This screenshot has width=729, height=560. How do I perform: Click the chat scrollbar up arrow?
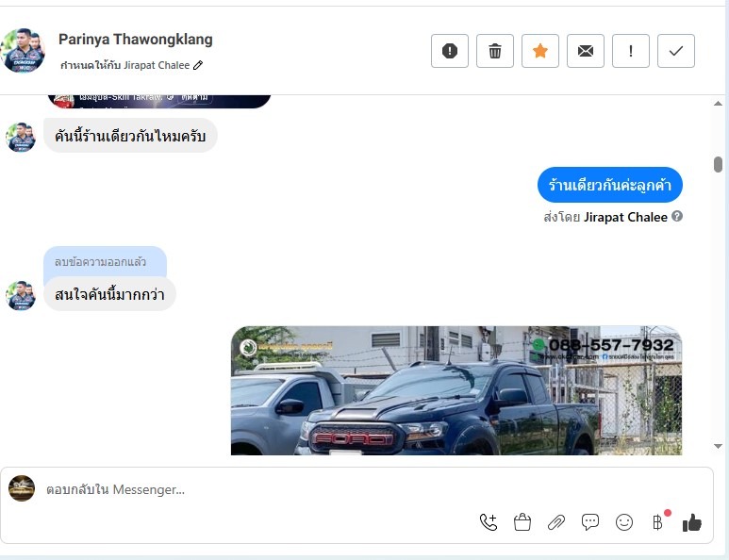(718, 104)
